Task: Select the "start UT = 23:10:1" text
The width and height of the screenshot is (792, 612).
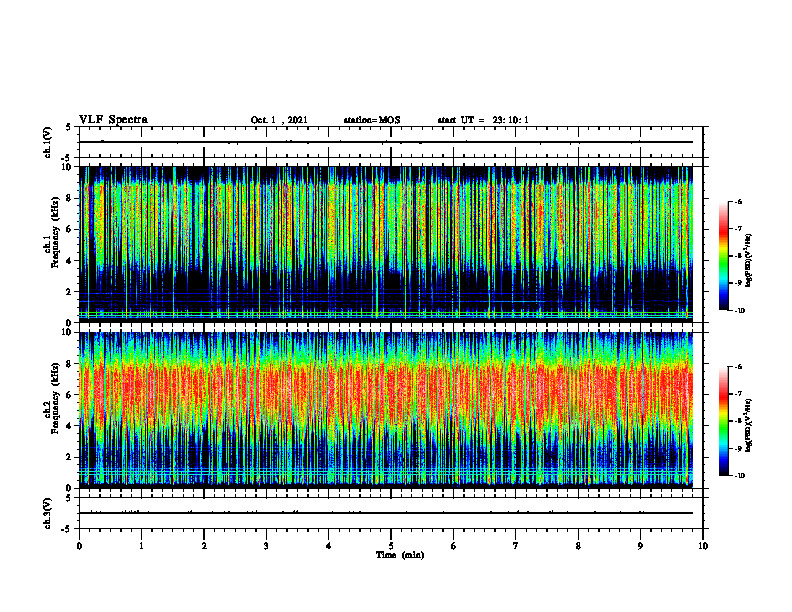Action: [x=483, y=120]
